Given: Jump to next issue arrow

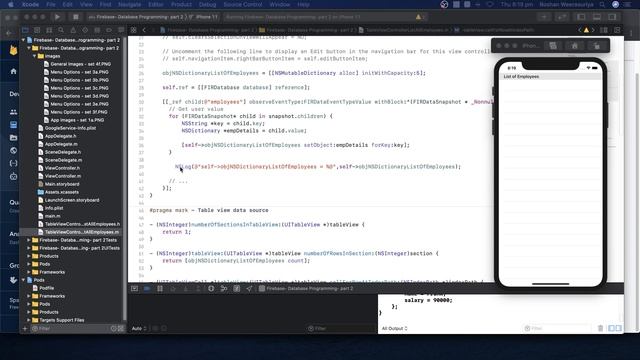Looking at the screenshot, I should tap(593, 30).
